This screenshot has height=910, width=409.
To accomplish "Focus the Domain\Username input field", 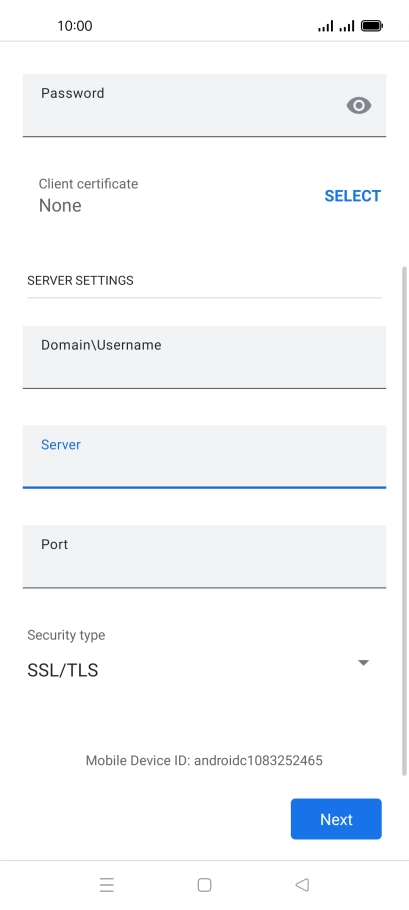I will [x=204, y=357].
